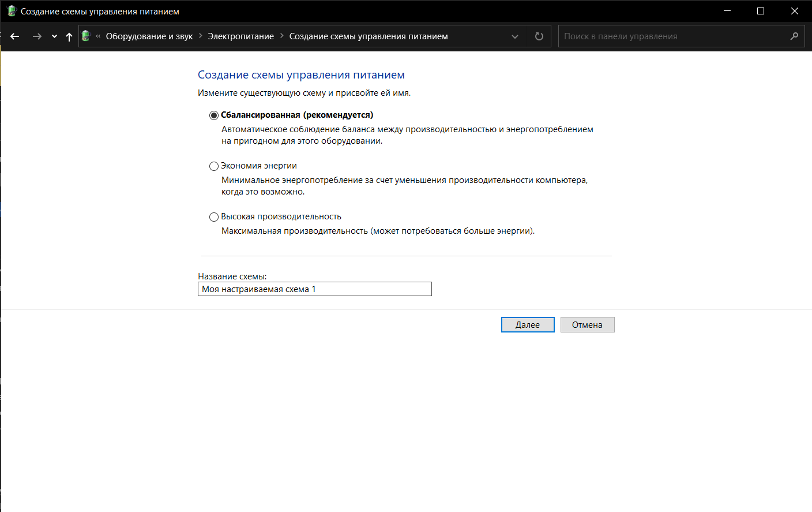Click the search magnifier icon
Image resolution: width=812 pixels, height=512 pixels.
click(x=794, y=36)
